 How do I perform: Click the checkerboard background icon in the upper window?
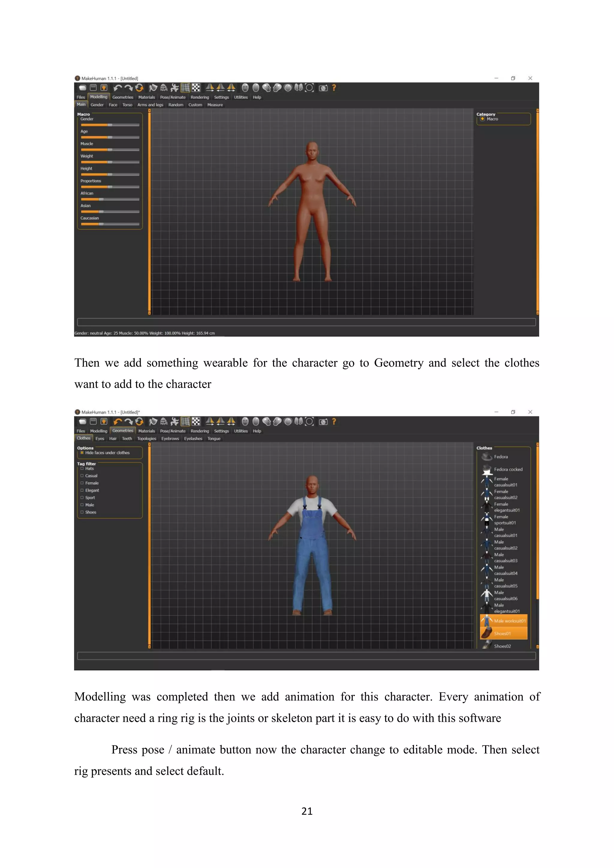pos(196,88)
